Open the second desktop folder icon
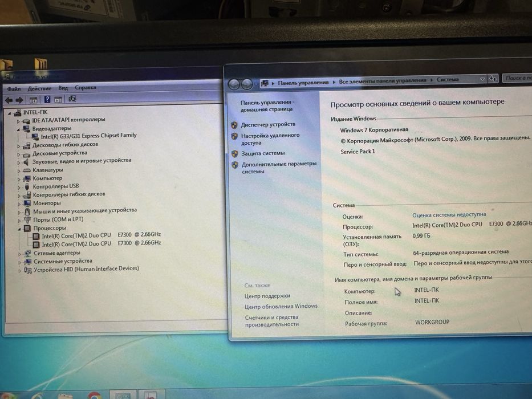Viewport: 532px width, 399px height. pos(40,64)
